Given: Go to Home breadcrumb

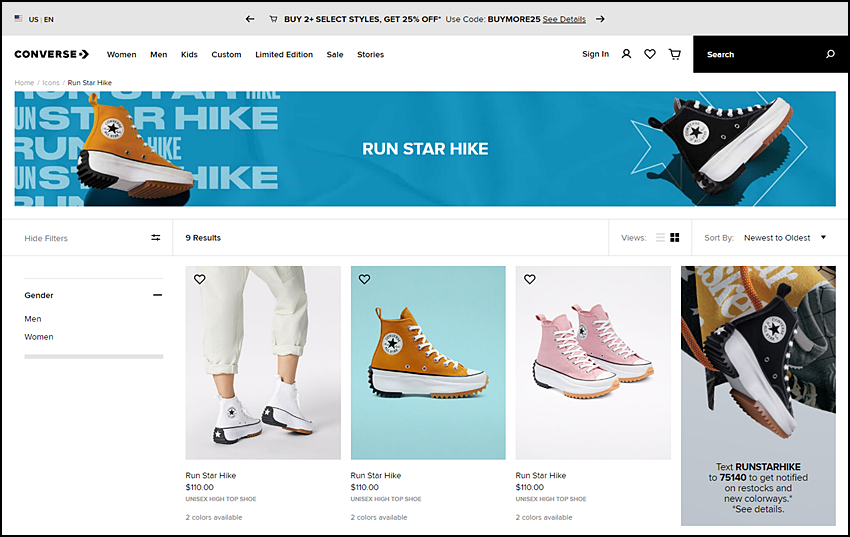Looking at the screenshot, I should tap(24, 83).
